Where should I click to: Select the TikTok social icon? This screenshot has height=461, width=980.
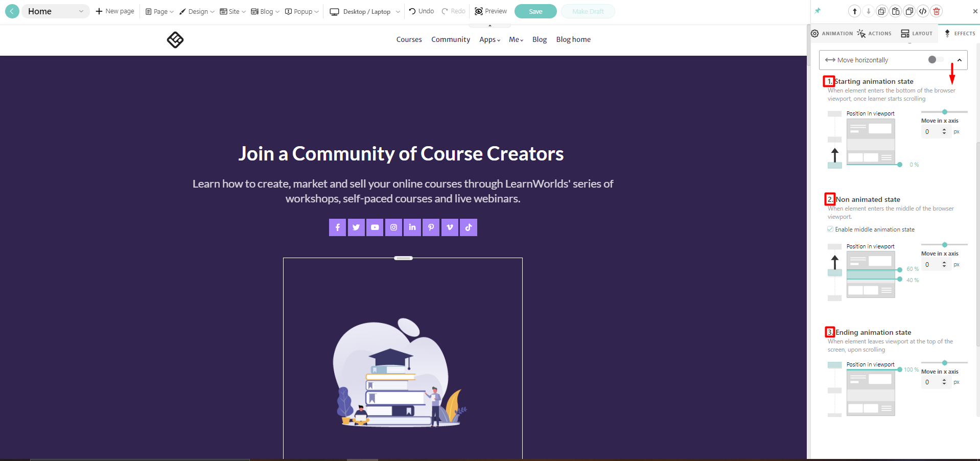468,227
